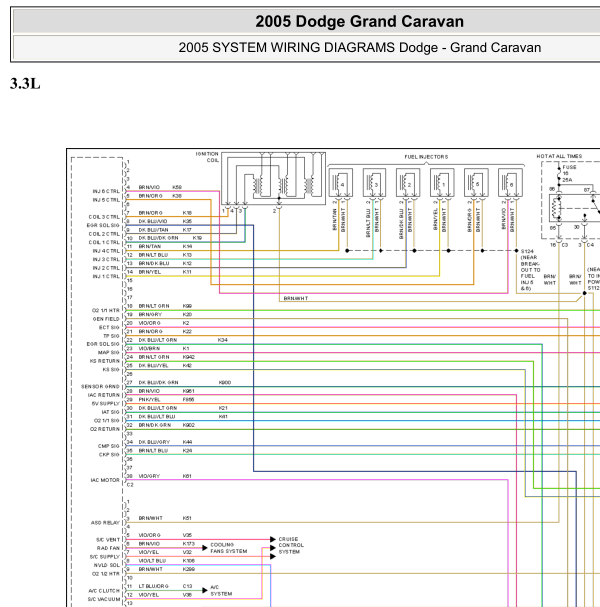Click the fuel injector 5 symbol

coord(476,182)
